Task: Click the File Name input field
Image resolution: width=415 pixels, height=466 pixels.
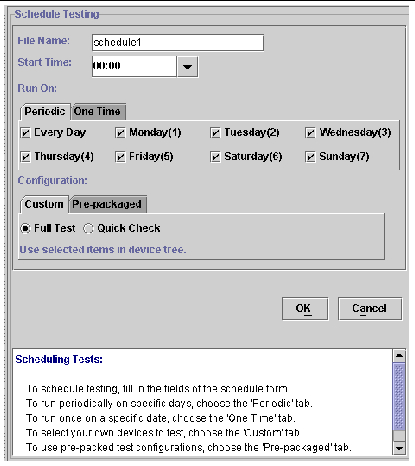Action: (x=178, y=43)
